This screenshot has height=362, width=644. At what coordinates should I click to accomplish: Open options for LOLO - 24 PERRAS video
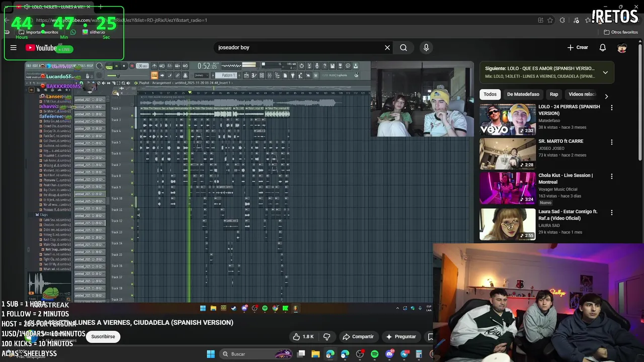tap(612, 108)
